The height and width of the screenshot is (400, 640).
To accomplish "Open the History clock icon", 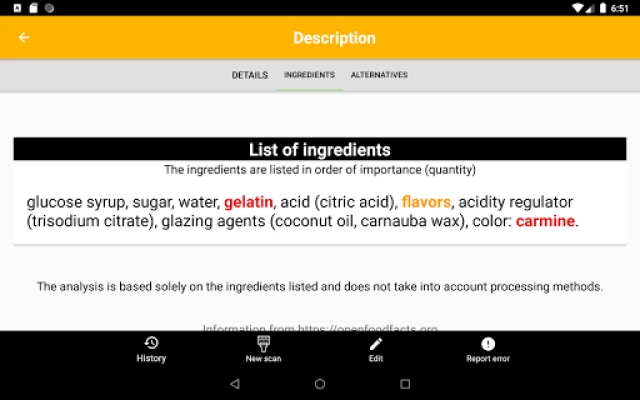I will [151, 343].
